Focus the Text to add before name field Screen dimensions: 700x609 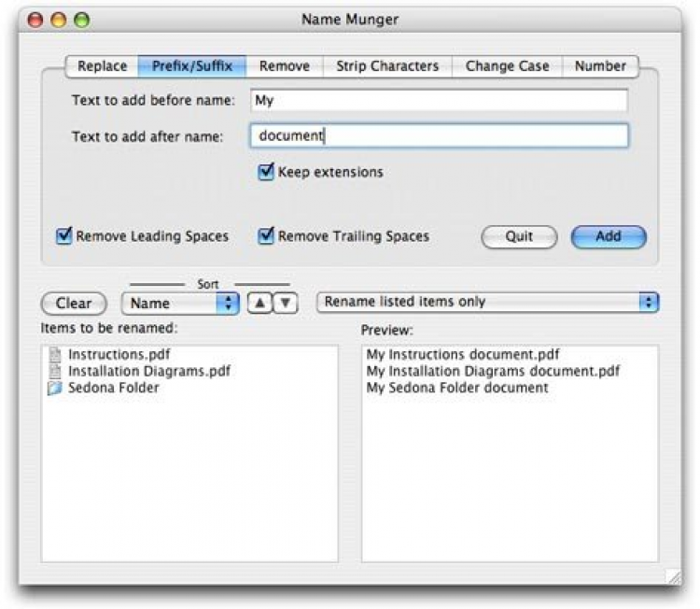point(439,100)
